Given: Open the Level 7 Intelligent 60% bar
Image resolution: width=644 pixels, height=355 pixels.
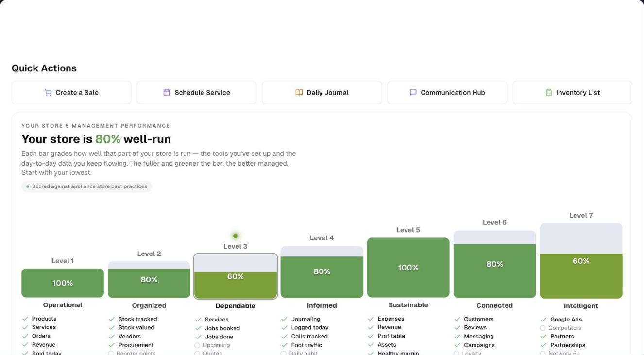Looking at the screenshot, I should click(581, 261).
